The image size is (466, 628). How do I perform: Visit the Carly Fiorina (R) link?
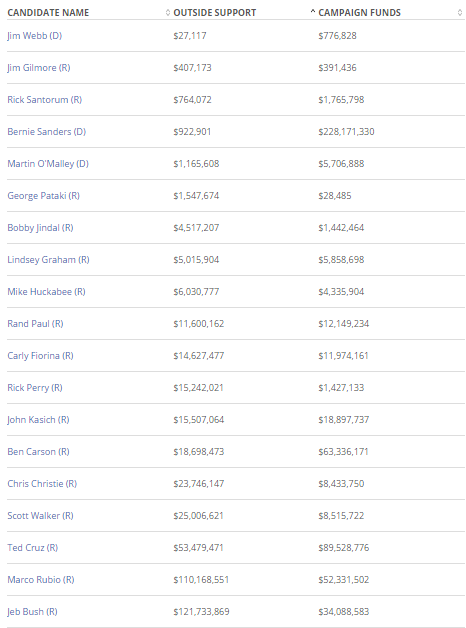coord(40,356)
